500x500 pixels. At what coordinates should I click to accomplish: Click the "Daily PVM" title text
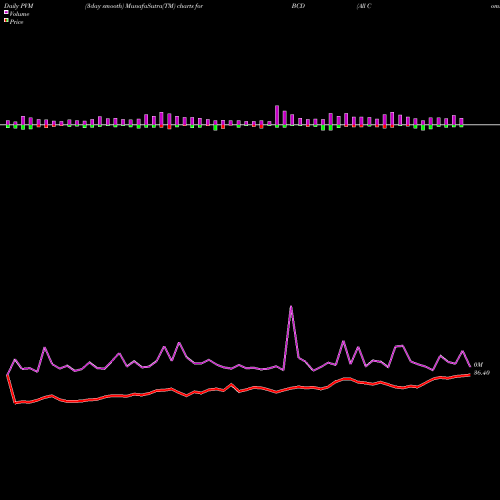click(x=19, y=6)
